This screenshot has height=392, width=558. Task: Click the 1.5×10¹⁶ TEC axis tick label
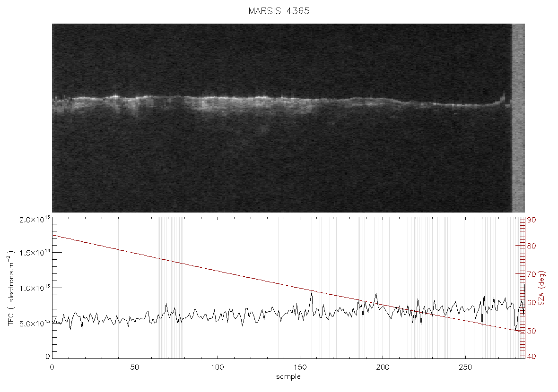click(x=34, y=253)
